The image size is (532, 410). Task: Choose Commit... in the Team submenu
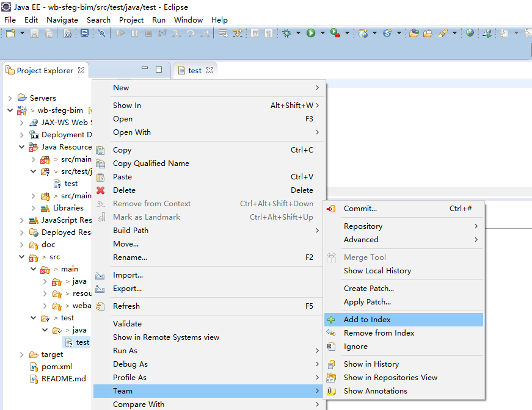click(x=403, y=209)
